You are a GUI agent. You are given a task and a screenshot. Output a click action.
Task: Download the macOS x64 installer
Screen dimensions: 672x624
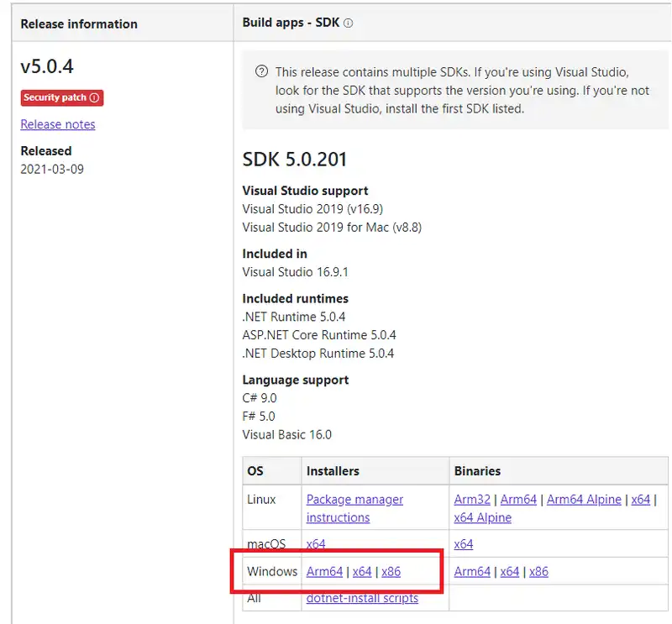click(x=316, y=544)
